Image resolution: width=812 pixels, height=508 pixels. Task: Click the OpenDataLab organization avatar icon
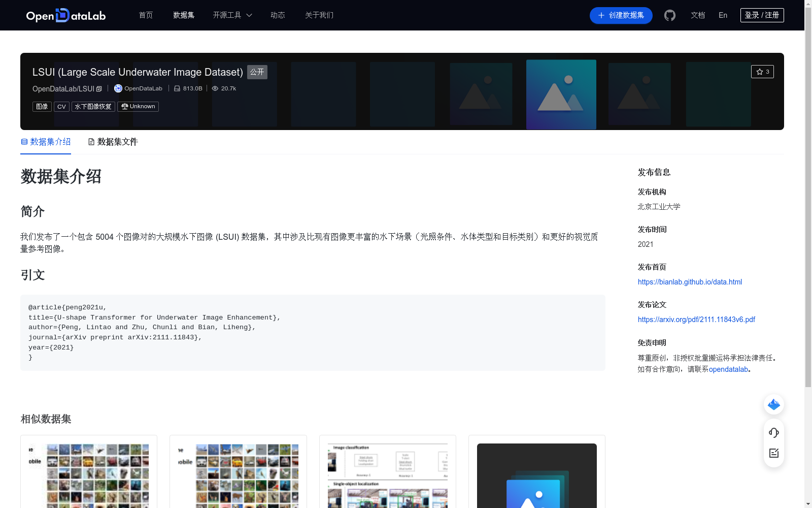click(117, 88)
